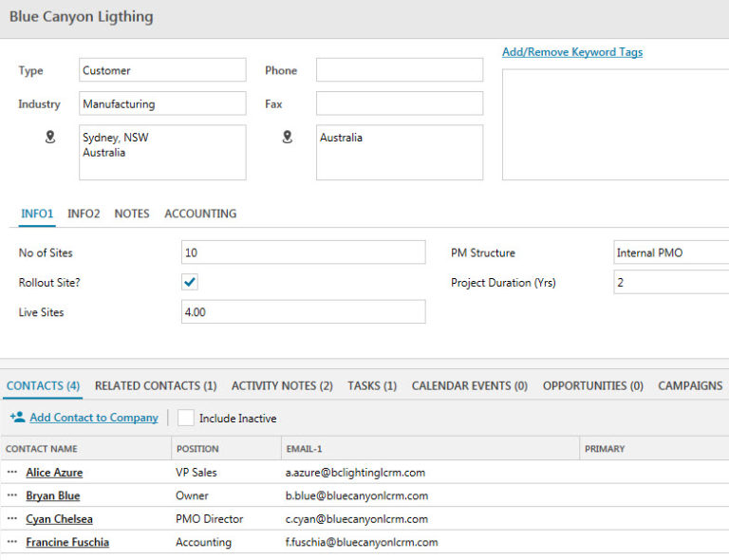Viewport: 729px width, 560px height.
Task: Click the empty Fax field
Action: 400,103
